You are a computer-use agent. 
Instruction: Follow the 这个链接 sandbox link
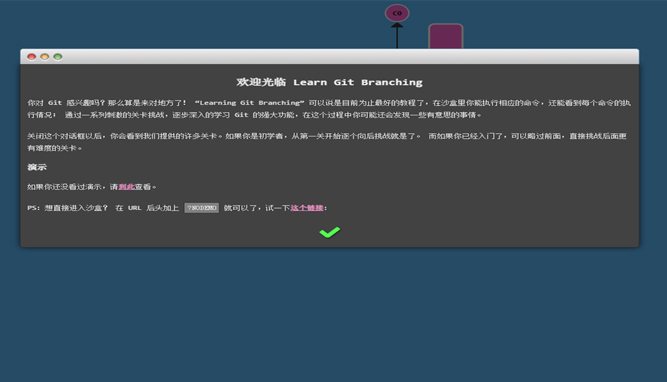click(307, 208)
